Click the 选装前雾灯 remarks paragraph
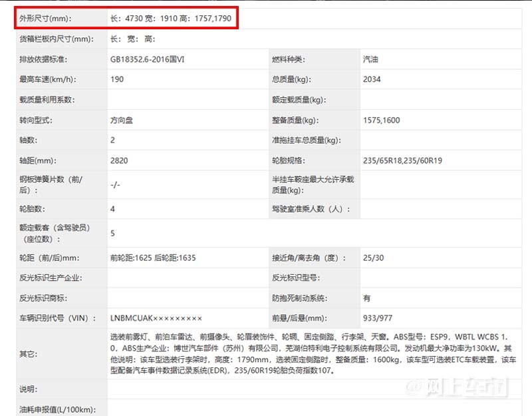 [x=313, y=354]
